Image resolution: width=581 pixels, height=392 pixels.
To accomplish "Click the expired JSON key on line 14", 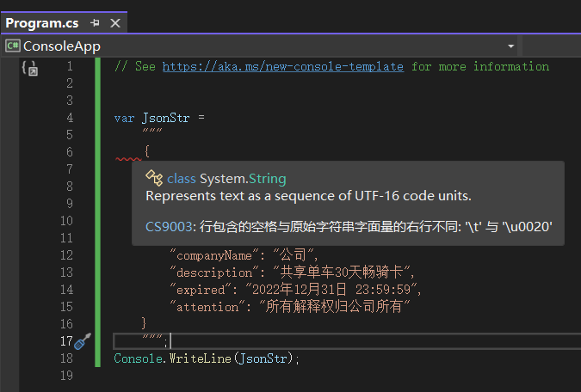I will tap(201, 290).
